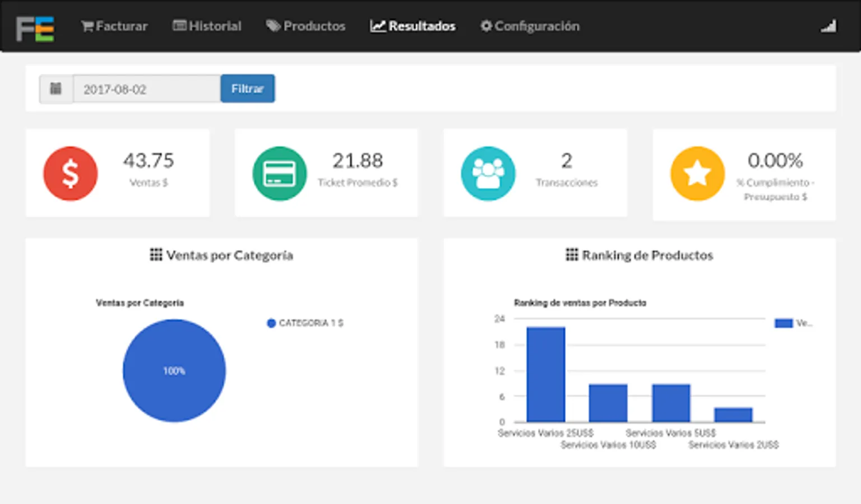Click the Ranking de ventas por Producto chart title
Image resolution: width=861 pixels, height=504 pixels.
tap(580, 303)
